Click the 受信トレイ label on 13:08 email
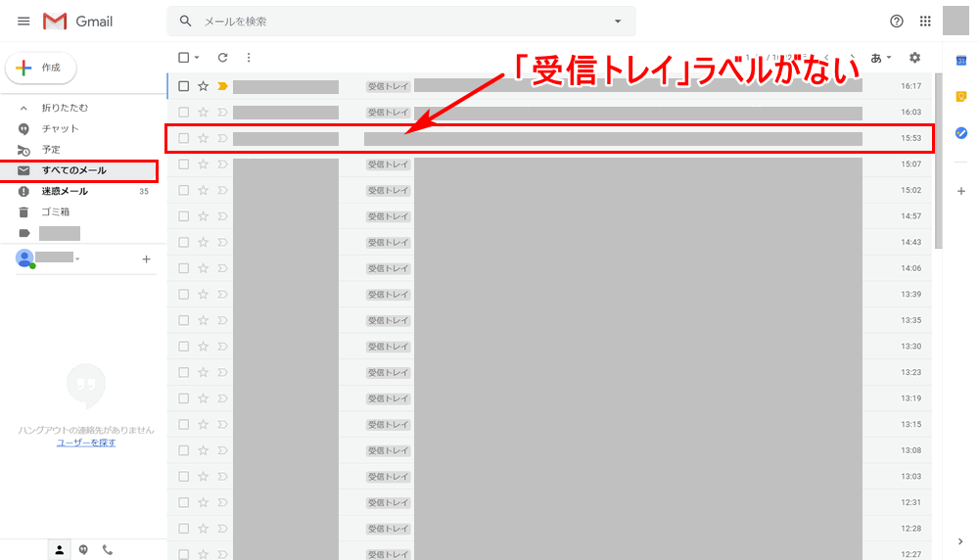Image resolution: width=979 pixels, height=560 pixels. 388,450
